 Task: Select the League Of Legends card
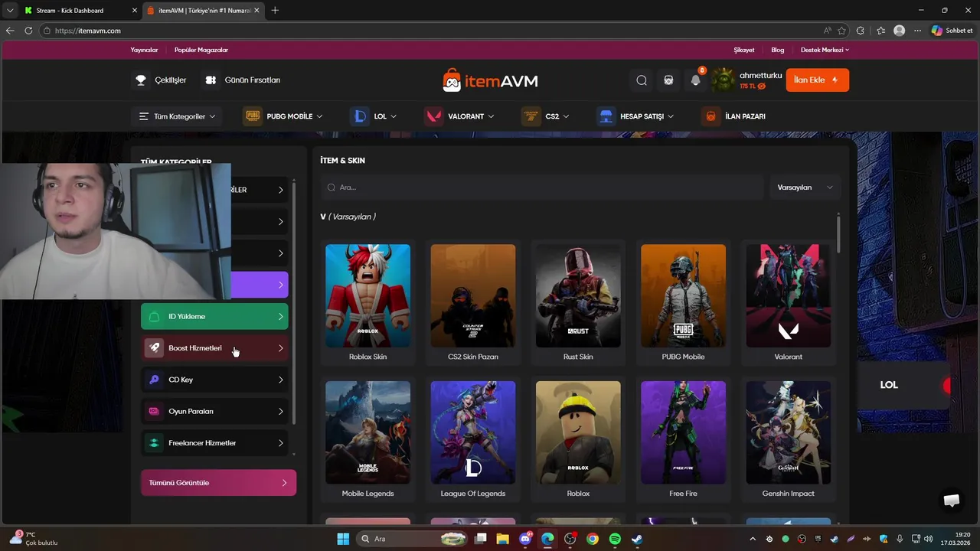tap(473, 440)
